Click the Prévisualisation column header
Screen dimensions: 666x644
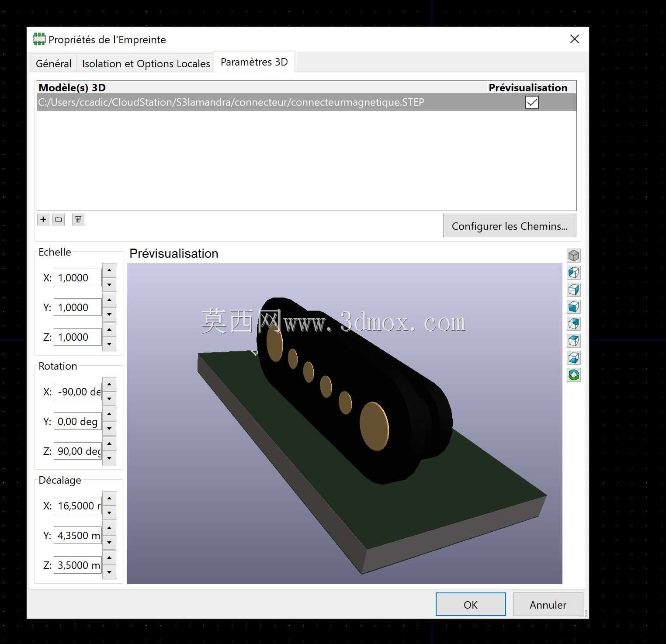(531, 87)
